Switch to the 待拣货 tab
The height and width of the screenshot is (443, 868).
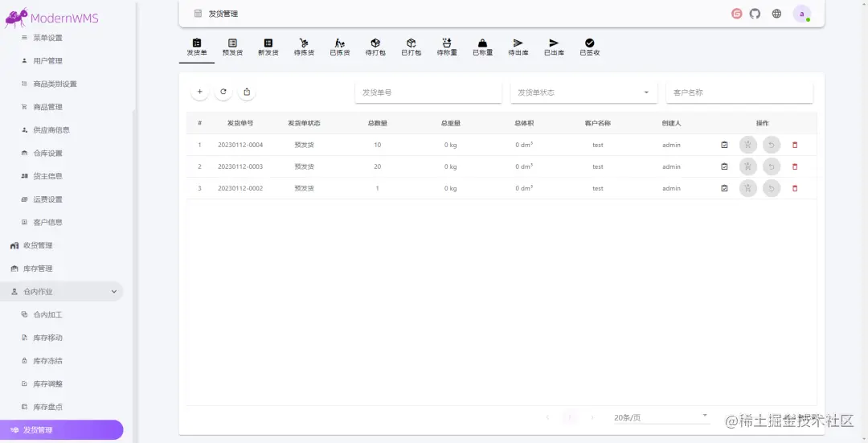coord(304,47)
